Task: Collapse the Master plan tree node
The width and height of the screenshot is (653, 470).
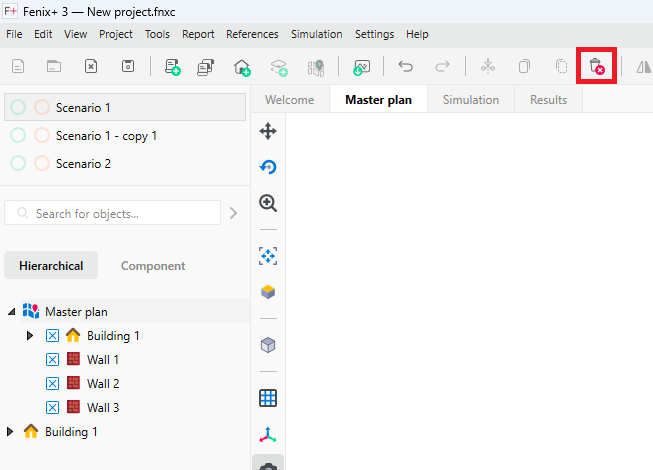Action: click(x=12, y=312)
